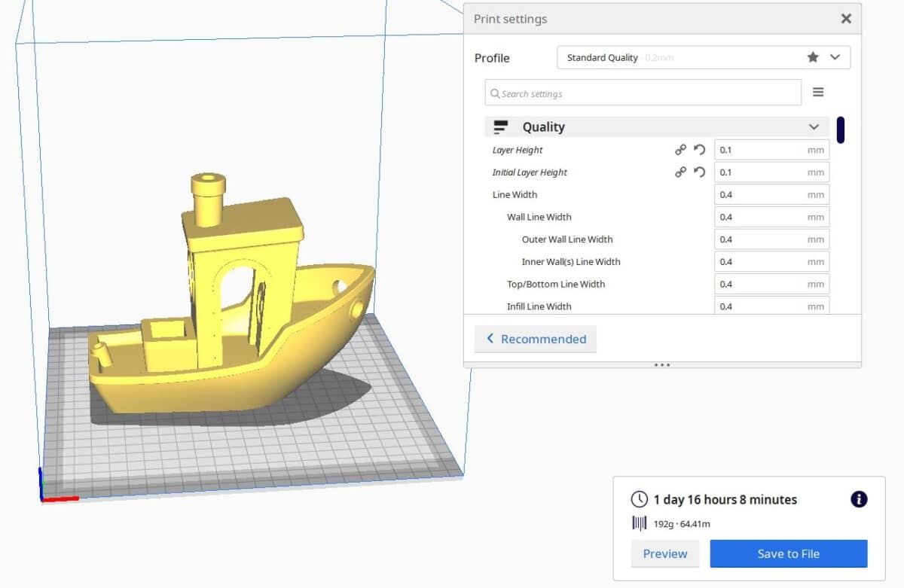Click the link icon beside Layer Height
Viewport: 904px width, 588px height.
coord(680,149)
